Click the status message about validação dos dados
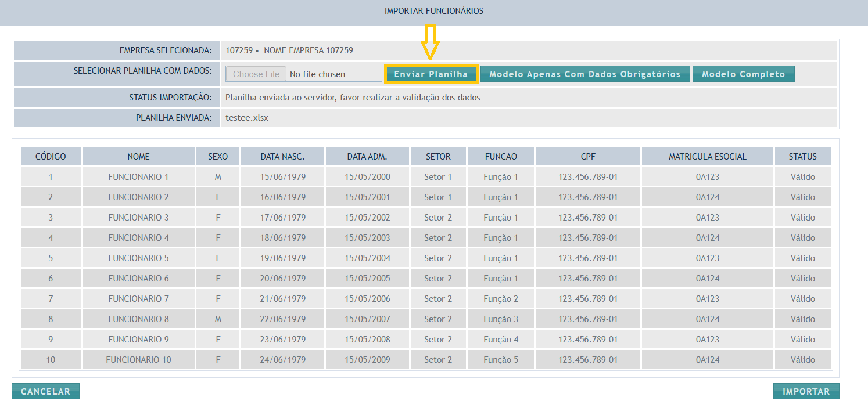Screen dimensions: 868x408 pos(353,98)
